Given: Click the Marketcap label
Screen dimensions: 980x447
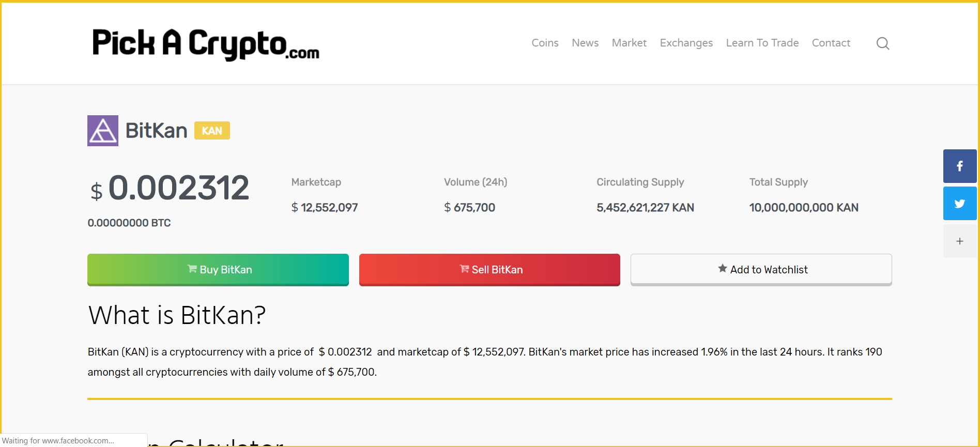Looking at the screenshot, I should (x=316, y=182).
